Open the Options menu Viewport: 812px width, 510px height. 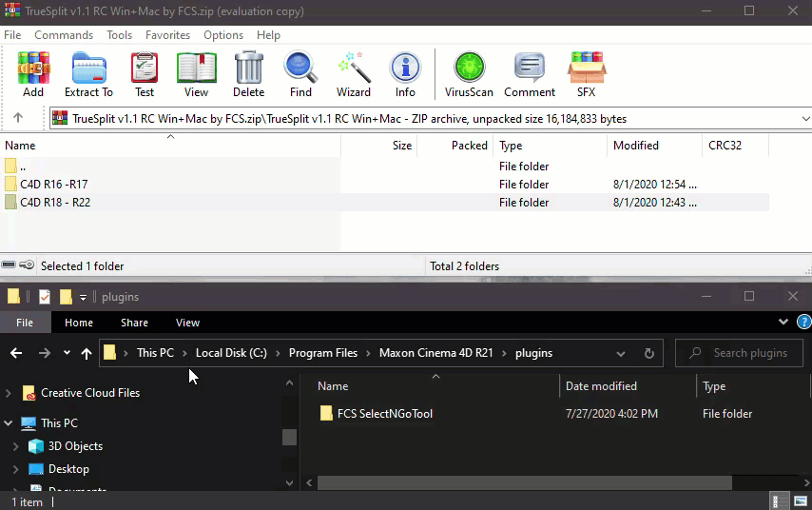point(223,34)
